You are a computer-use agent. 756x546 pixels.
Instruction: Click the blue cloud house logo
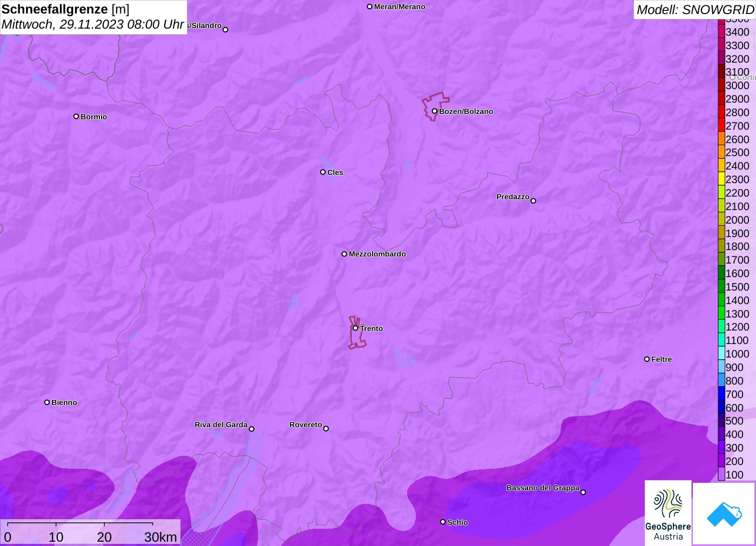tap(724, 514)
